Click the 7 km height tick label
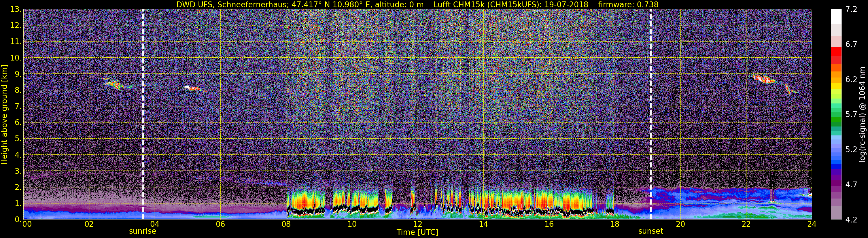Image resolution: width=868 pixels, height=238 pixels. [x=18, y=107]
